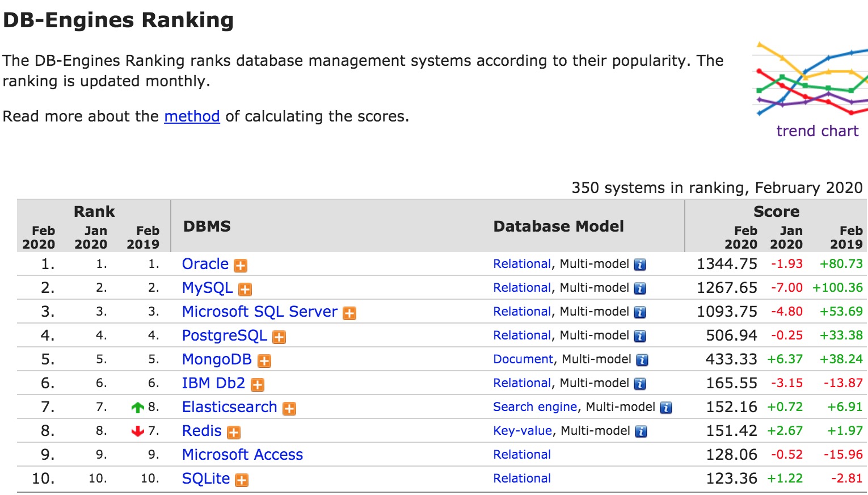The height and width of the screenshot is (495, 868).
Task: Open info icon in Elasticsearch's database model cell
Action: 666,408
